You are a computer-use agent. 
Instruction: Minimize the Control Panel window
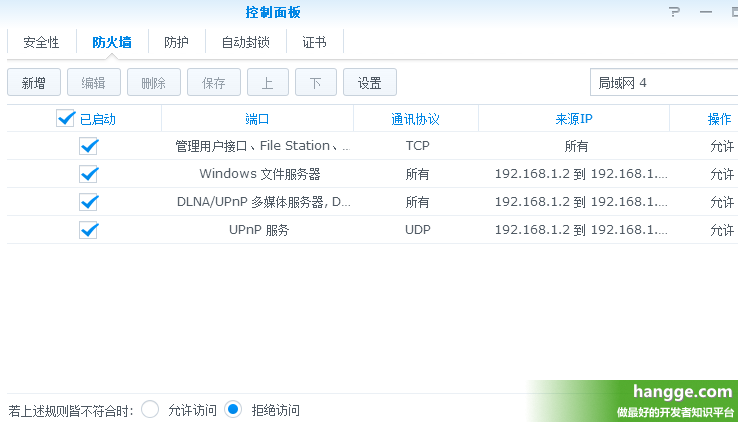click(x=706, y=12)
